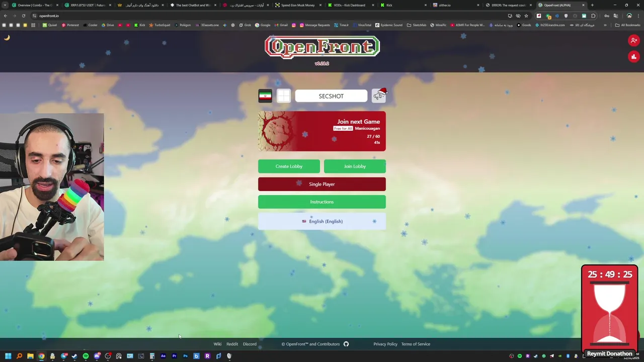Switch to The best ChatBot tab
Viewport: 644px width, 362px height.
(194, 5)
